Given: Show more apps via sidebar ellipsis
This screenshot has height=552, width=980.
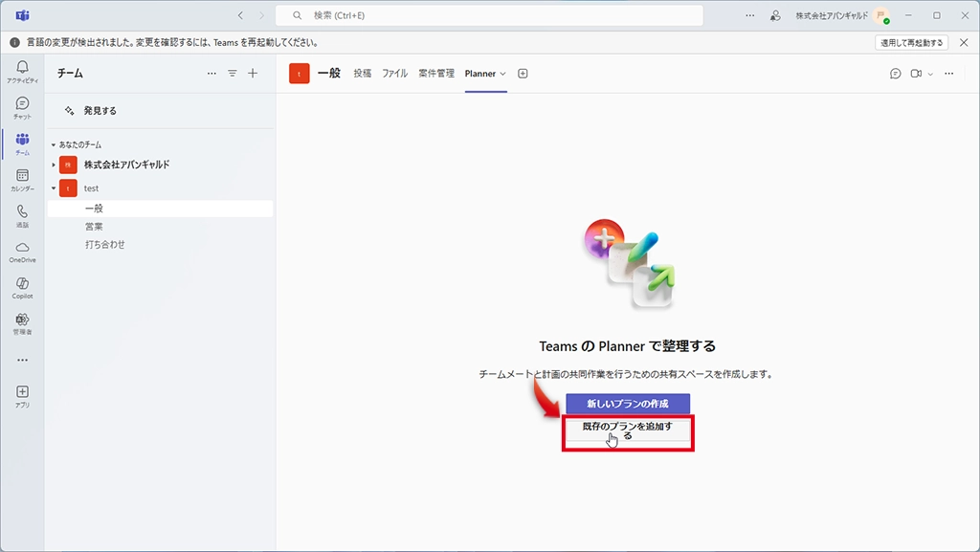Looking at the screenshot, I should (x=23, y=361).
